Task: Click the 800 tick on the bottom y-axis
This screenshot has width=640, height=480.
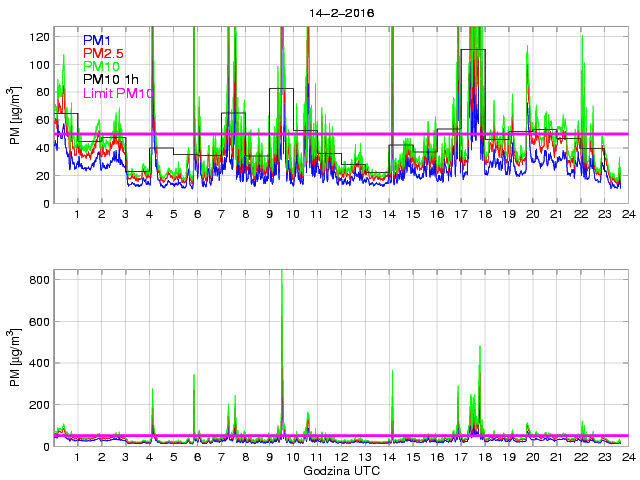Action: click(38, 279)
